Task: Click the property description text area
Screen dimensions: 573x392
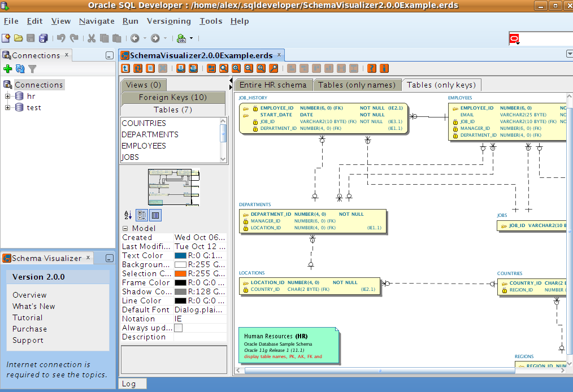Action: point(174,360)
